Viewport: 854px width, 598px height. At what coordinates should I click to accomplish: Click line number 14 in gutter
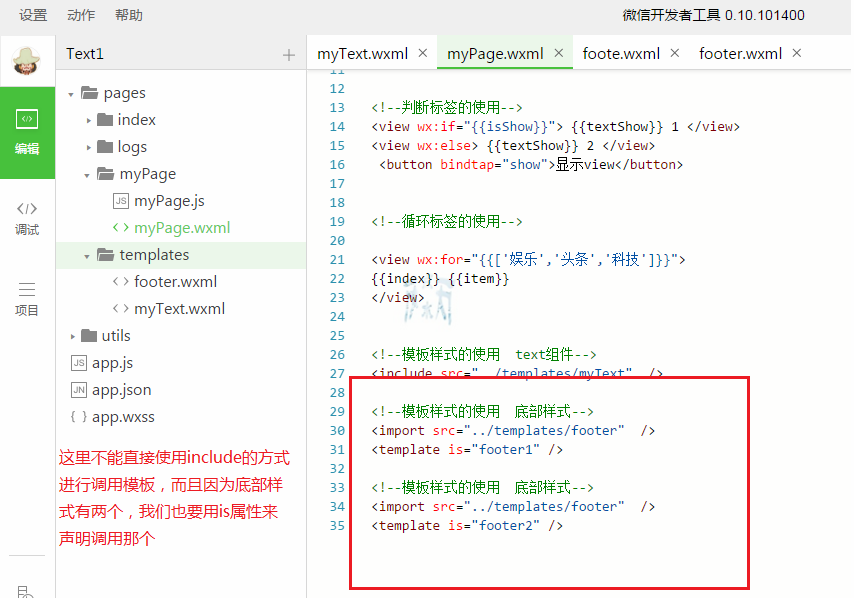pyautogui.click(x=337, y=127)
